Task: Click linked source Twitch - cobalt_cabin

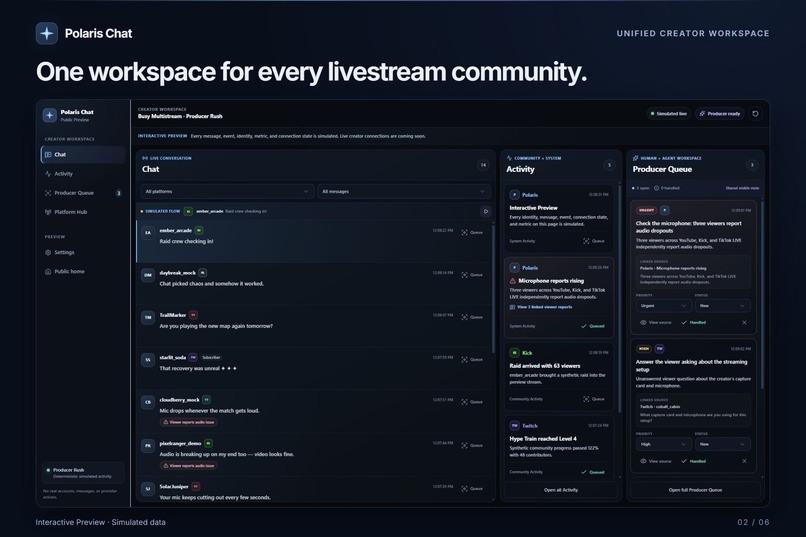Action: click(693, 411)
